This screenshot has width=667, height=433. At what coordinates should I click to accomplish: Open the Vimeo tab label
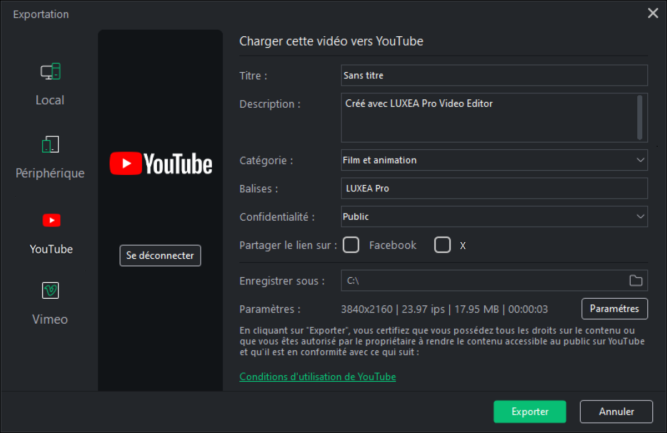click(x=50, y=319)
